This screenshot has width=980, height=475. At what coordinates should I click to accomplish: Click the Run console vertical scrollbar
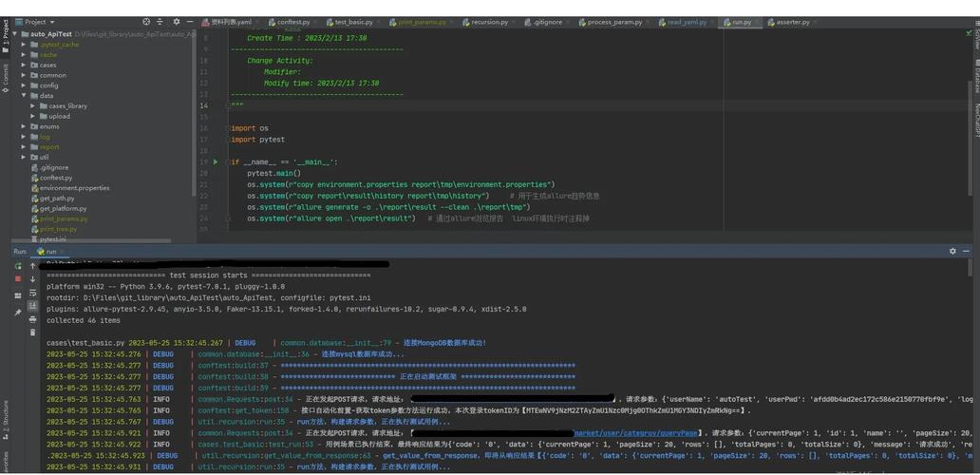click(x=970, y=268)
